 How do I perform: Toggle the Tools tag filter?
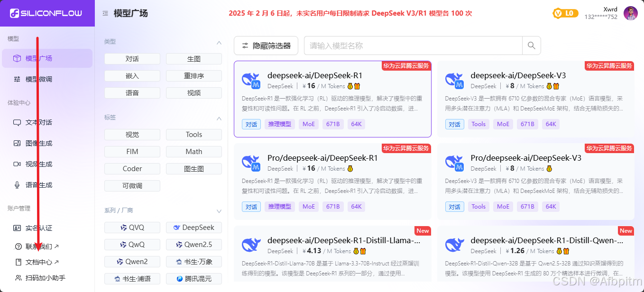click(x=194, y=135)
